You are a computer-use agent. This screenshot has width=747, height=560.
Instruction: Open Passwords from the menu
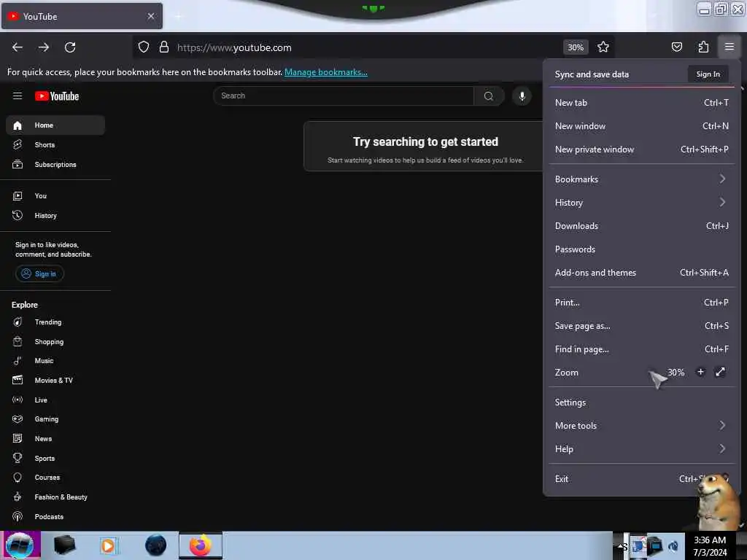[641, 249]
